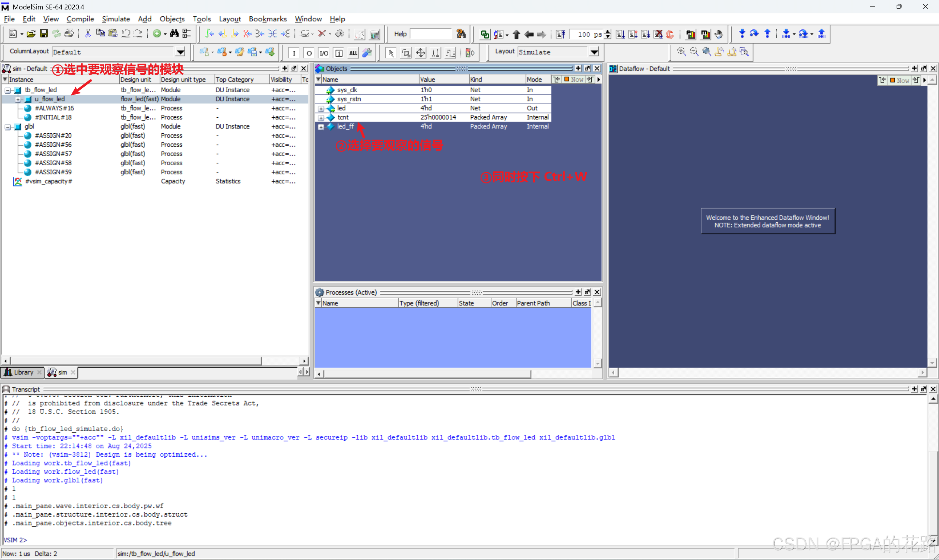Screen dimensions: 939x560
Task: Collapse the glbl tree node
Action: 7,127
